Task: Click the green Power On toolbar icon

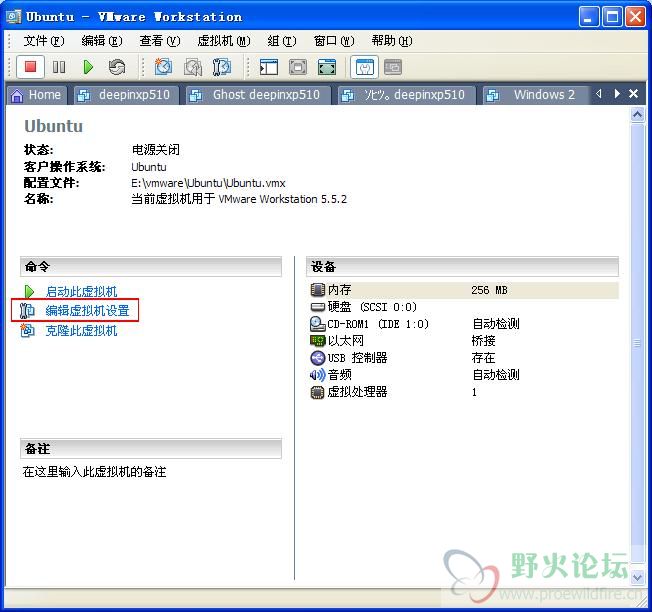Action: tap(88, 67)
